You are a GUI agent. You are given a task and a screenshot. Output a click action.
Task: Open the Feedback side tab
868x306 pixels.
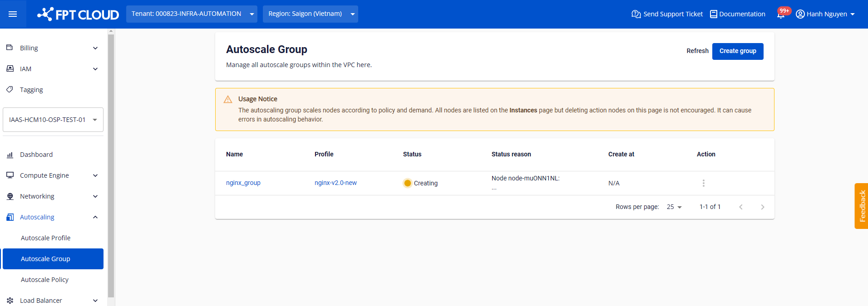pos(861,206)
